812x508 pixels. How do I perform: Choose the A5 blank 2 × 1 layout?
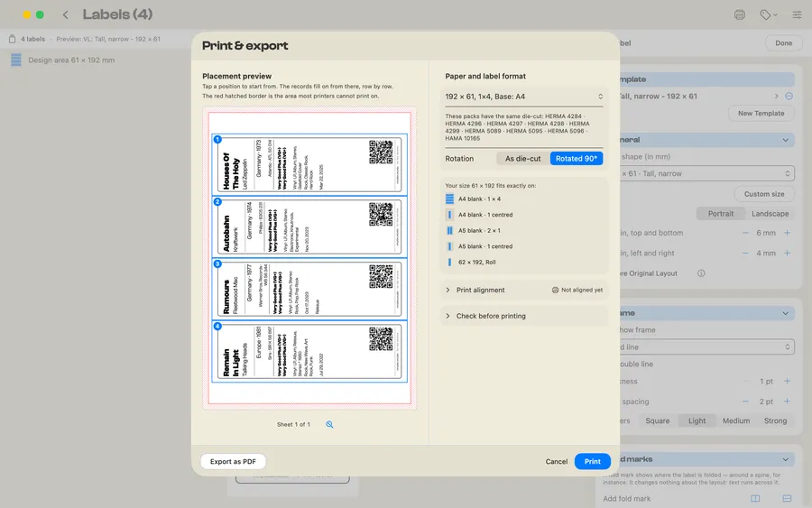pyautogui.click(x=479, y=230)
